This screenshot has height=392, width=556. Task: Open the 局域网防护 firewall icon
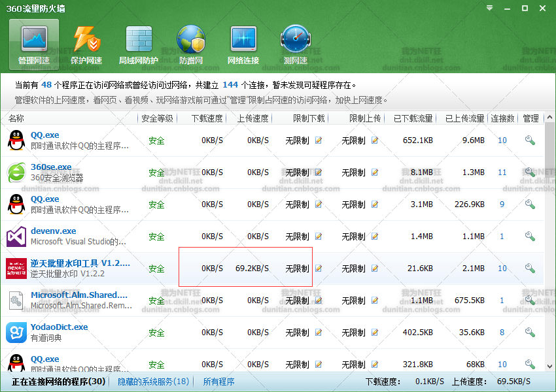[139, 39]
